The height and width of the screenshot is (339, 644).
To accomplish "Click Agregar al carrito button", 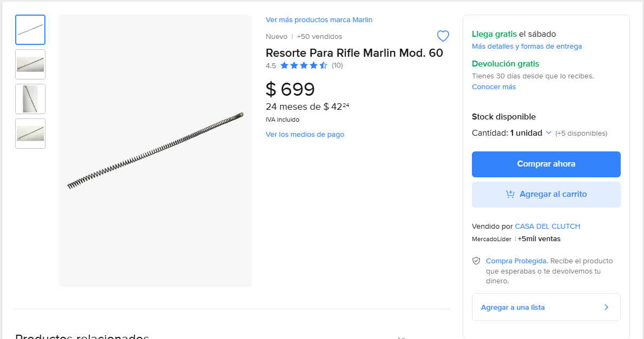I will pos(546,194).
